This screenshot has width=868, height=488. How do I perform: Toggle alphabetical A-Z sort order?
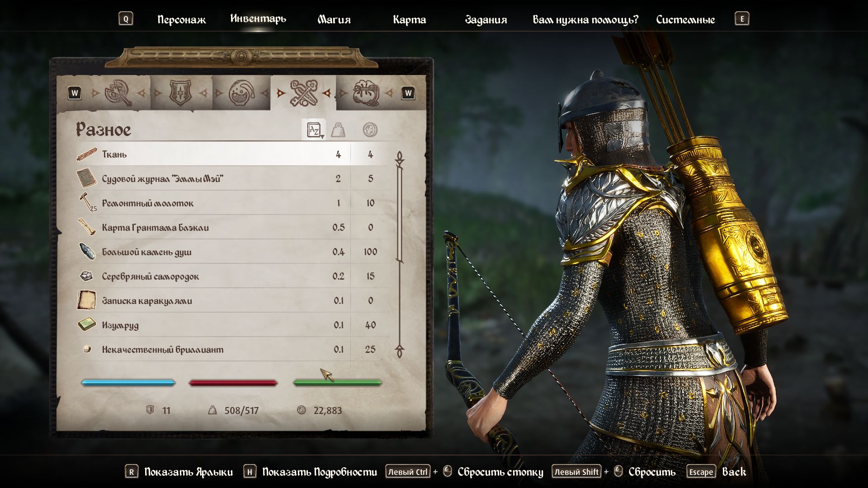314,130
